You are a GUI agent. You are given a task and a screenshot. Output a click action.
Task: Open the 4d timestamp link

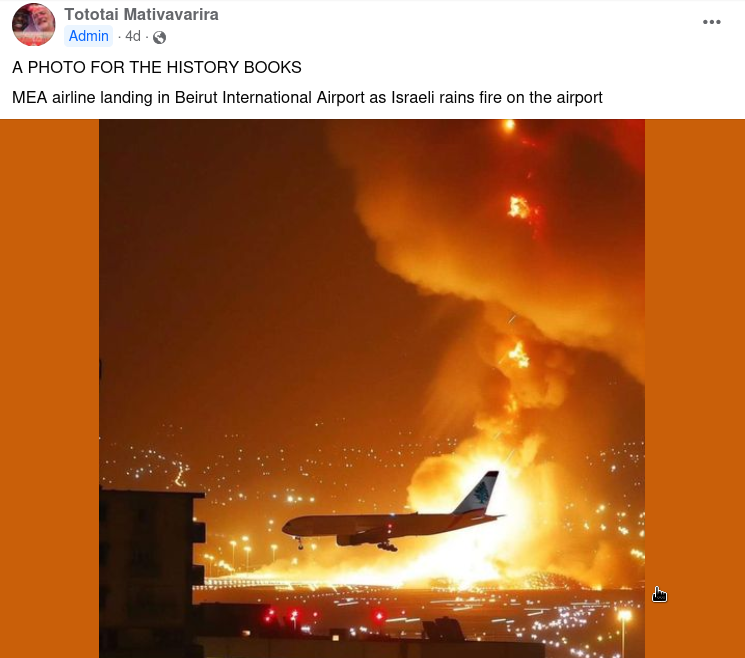133,37
